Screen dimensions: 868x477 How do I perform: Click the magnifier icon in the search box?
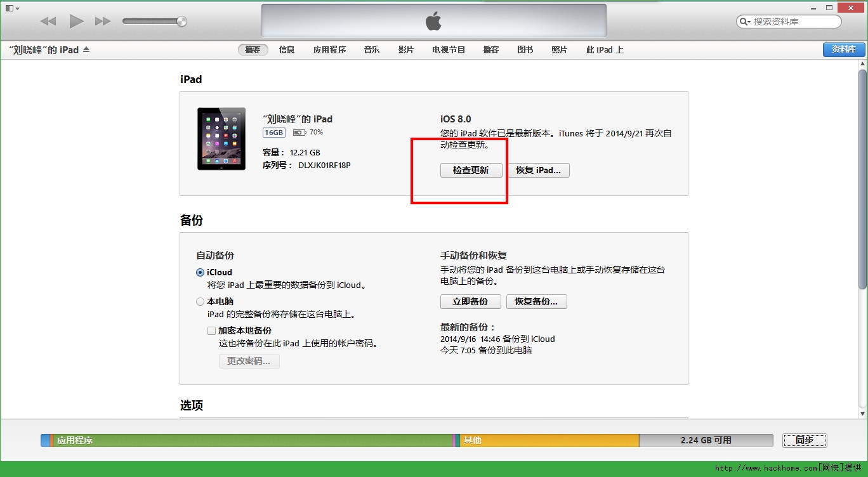pos(744,22)
